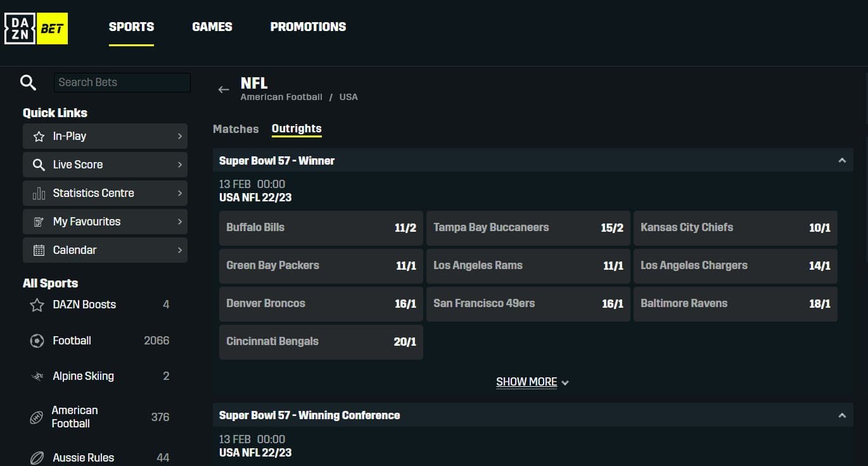Open the Calendar icon in Quick Links
The width and height of the screenshot is (868, 466).
(x=37, y=250)
